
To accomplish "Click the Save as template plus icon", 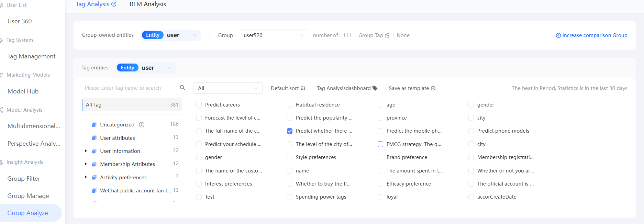I will click(x=433, y=88).
